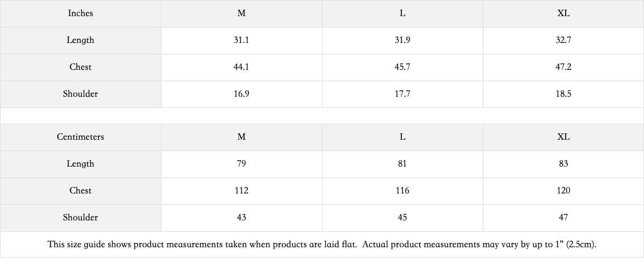Select the 47.2 chest value cell
This screenshot has height=258, width=644.
click(563, 67)
